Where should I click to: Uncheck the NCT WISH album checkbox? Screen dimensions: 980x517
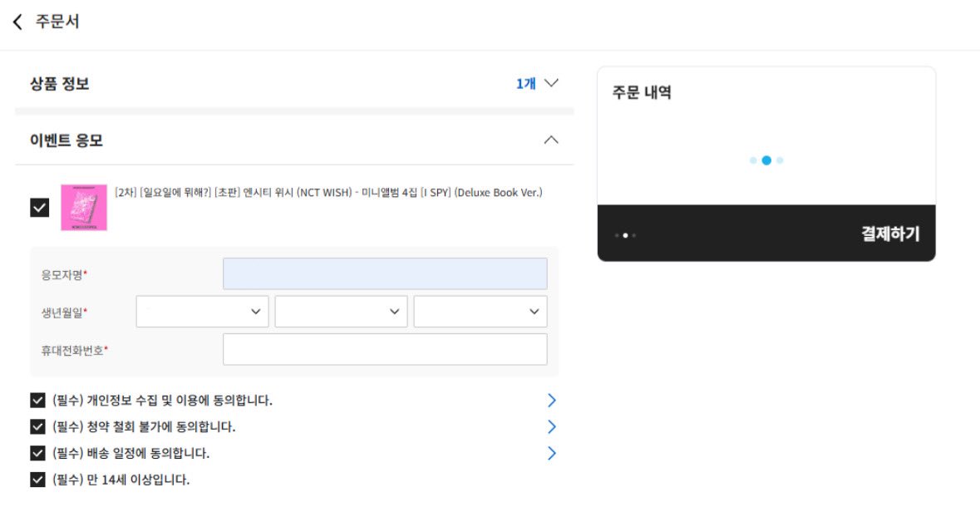39,208
